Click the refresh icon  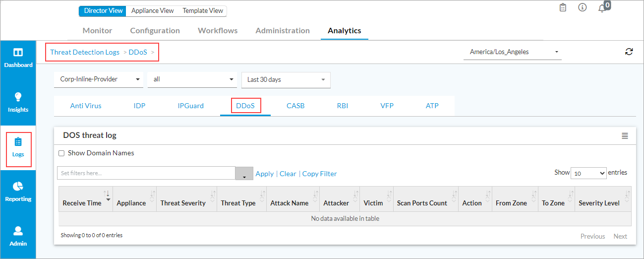click(x=629, y=52)
